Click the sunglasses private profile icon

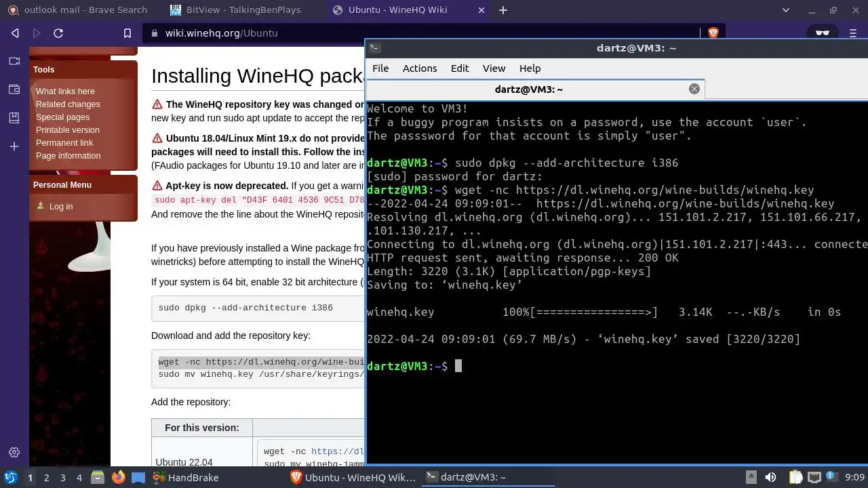pyautogui.click(x=822, y=33)
